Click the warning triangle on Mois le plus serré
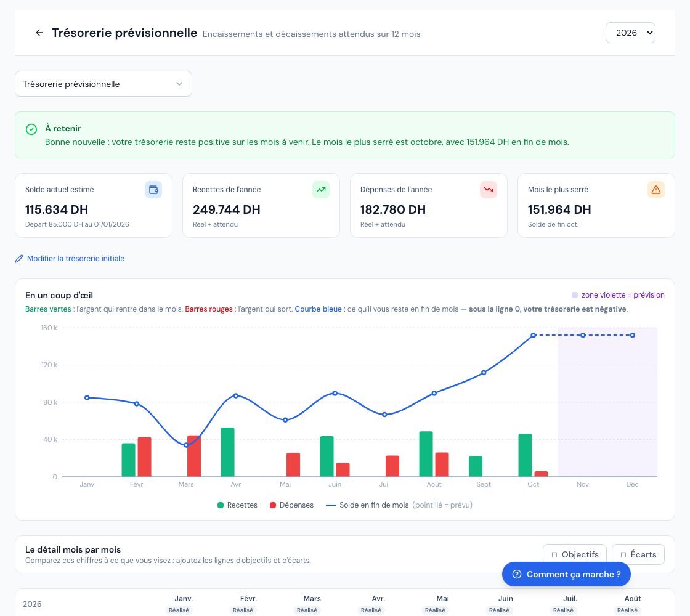The height and width of the screenshot is (616, 690). 656,190
